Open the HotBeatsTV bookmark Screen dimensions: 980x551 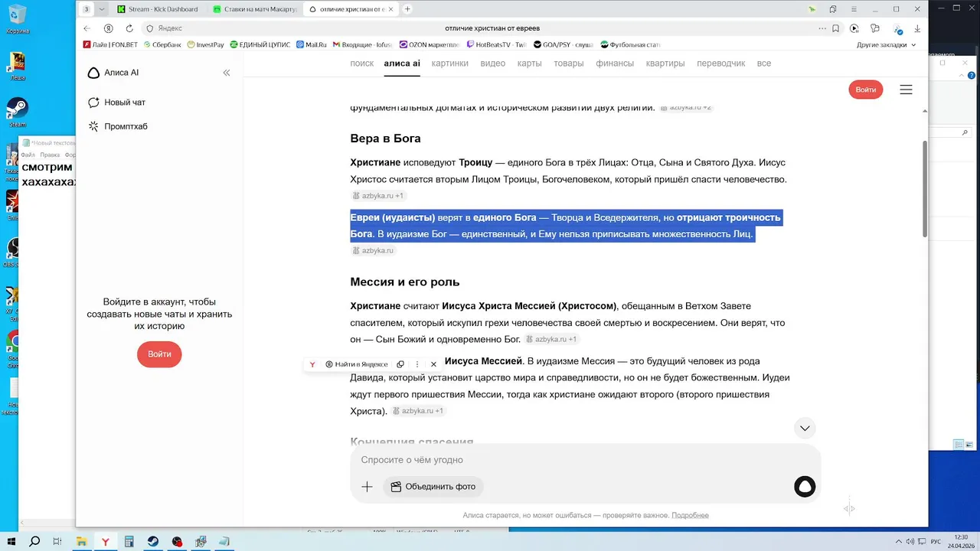[x=497, y=44]
